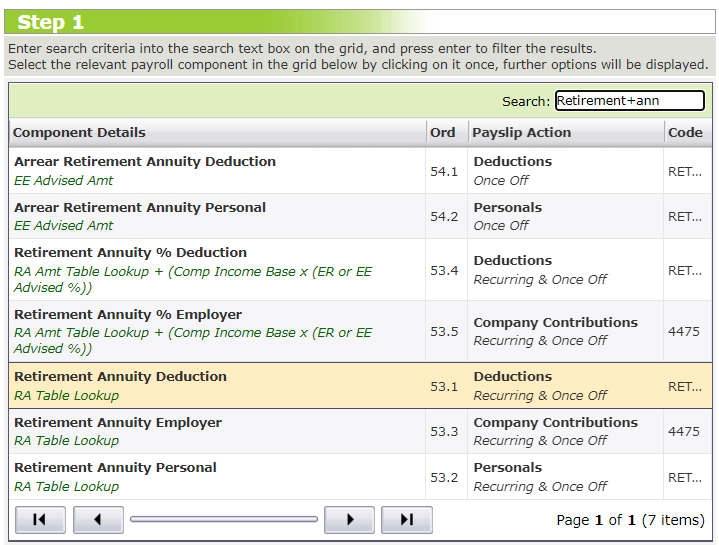Click the 54.1 Ord cell
The height and width of the screenshot is (545, 719).
[444, 171]
